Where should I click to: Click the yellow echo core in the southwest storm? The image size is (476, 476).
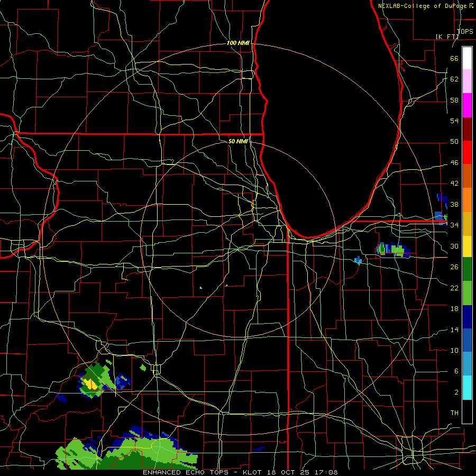[x=90, y=384]
